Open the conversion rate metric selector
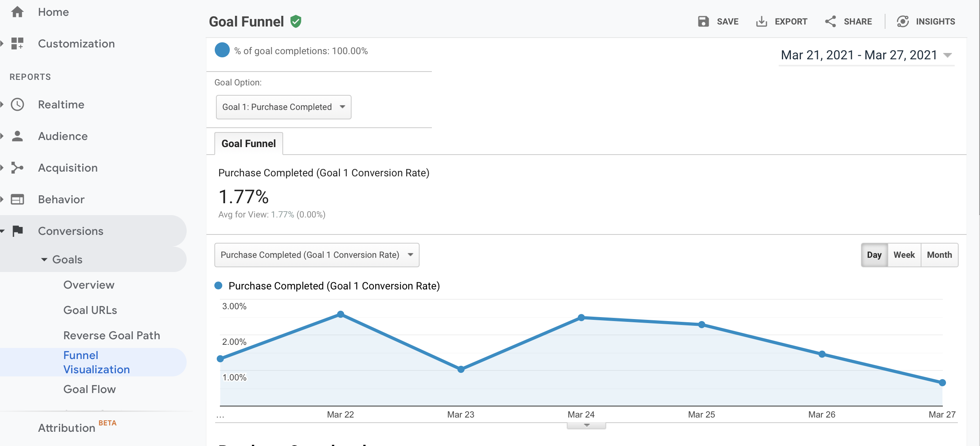 (316, 255)
